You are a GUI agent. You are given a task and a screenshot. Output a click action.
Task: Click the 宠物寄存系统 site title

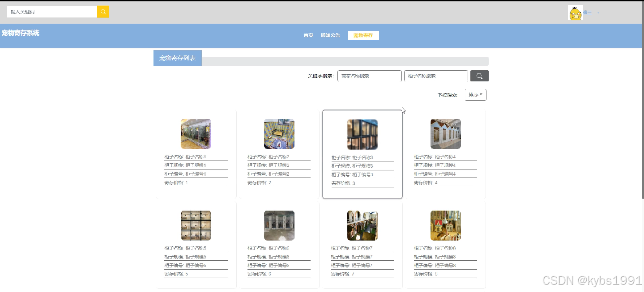(x=20, y=33)
